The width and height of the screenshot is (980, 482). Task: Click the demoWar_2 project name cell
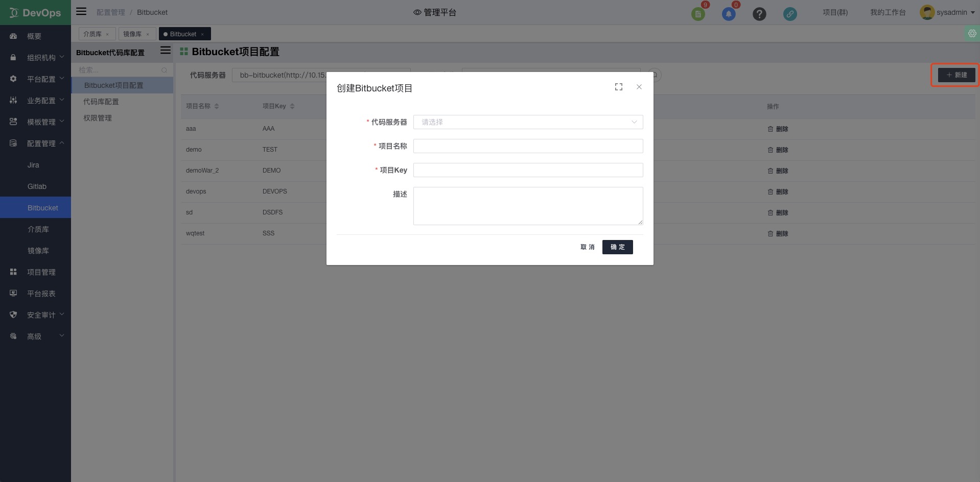point(202,171)
